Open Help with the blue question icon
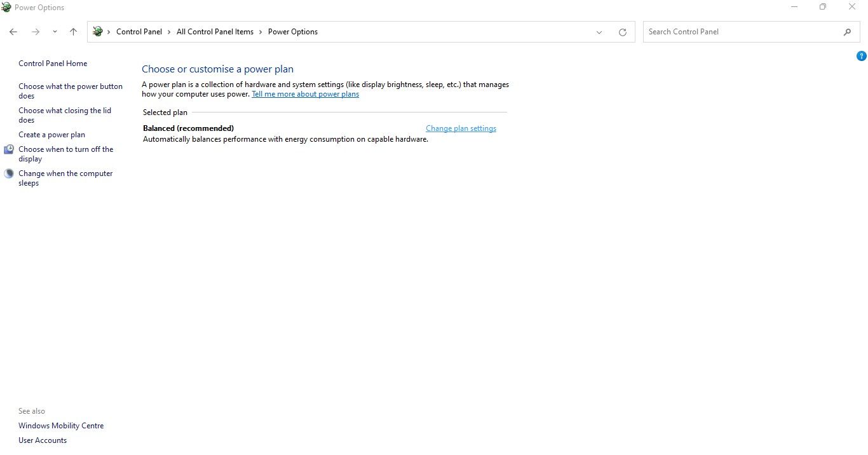 click(x=862, y=56)
